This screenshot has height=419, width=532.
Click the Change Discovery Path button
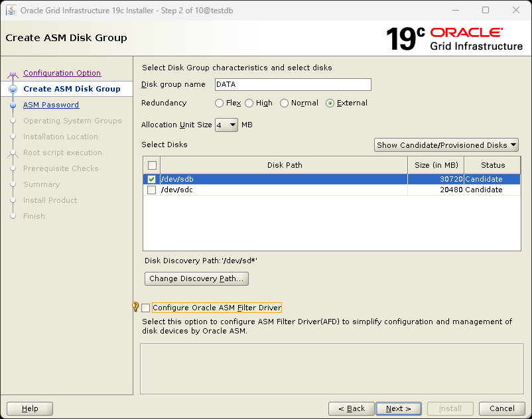[x=196, y=278]
